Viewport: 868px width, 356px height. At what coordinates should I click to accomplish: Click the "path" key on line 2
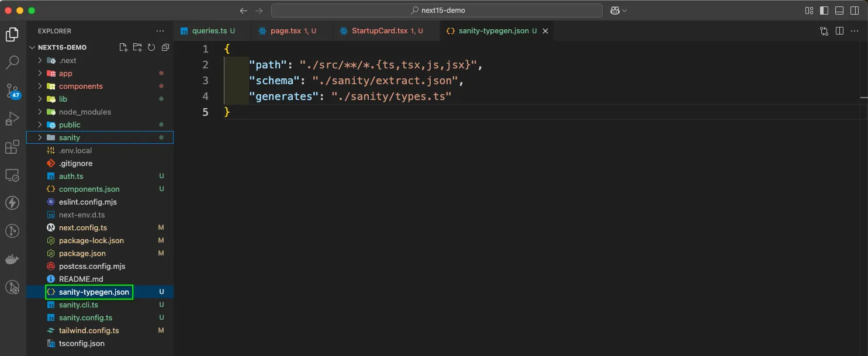(x=268, y=64)
